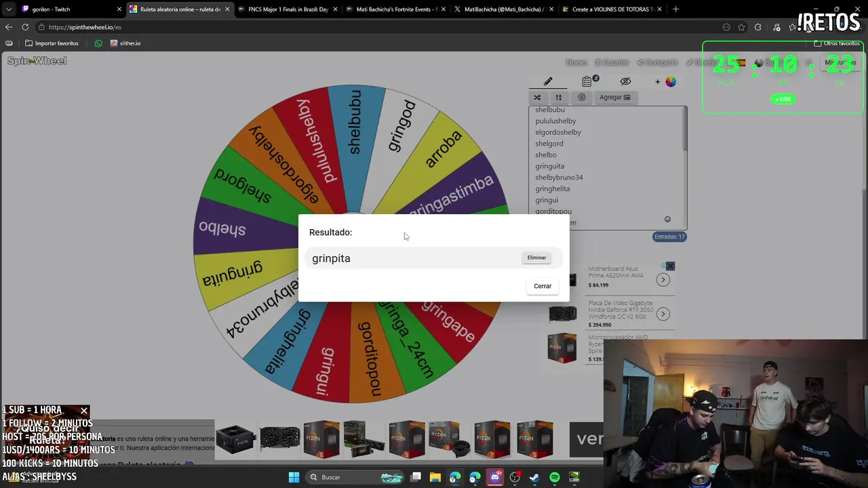
Task: Open OBS Studio from taskbar
Action: [x=515, y=477]
